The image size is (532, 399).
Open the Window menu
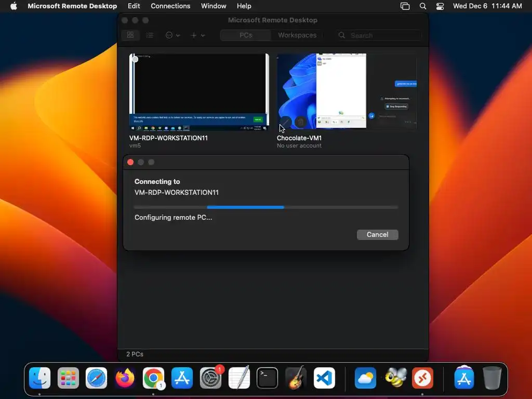pos(214,6)
